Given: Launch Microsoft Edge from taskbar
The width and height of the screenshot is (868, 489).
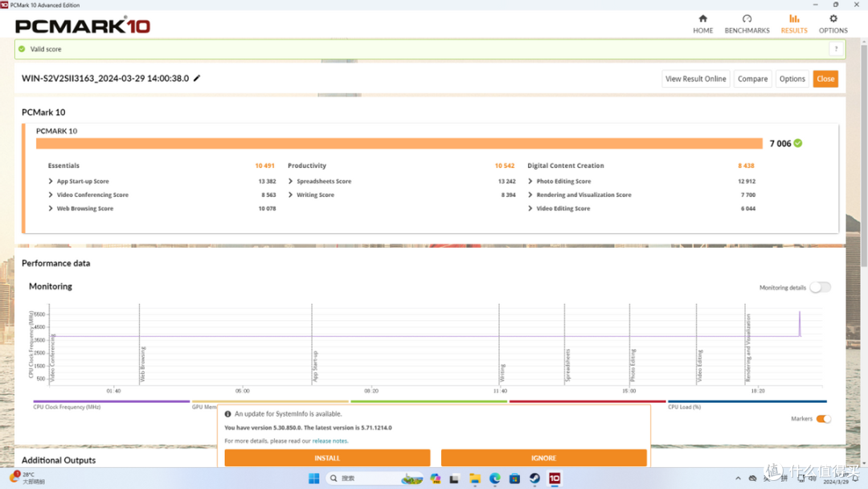Looking at the screenshot, I should pos(494,479).
